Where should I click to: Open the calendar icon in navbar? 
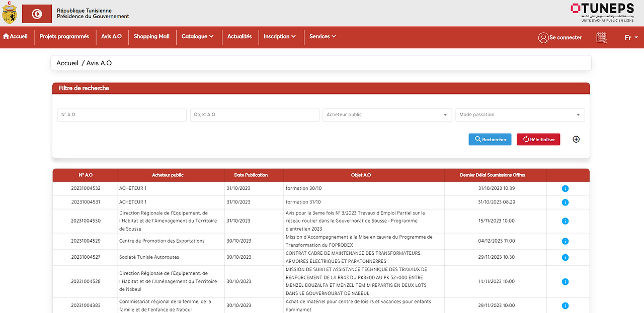(x=602, y=38)
